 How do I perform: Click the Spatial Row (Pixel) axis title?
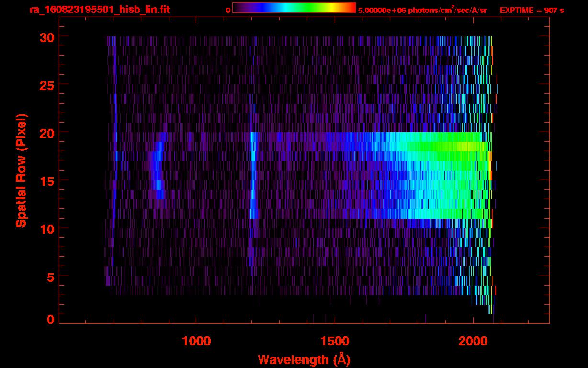tap(21, 170)
